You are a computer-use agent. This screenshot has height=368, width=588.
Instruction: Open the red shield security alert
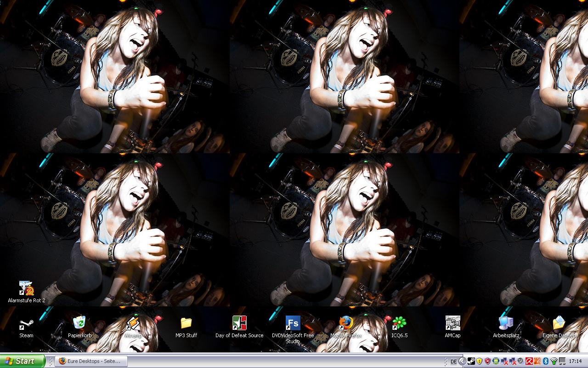488,361
